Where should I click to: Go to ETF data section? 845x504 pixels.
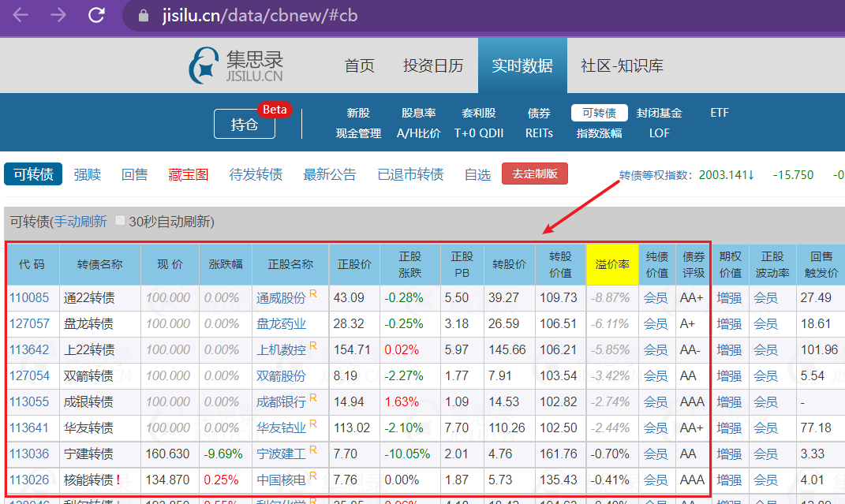coord(720,113)
